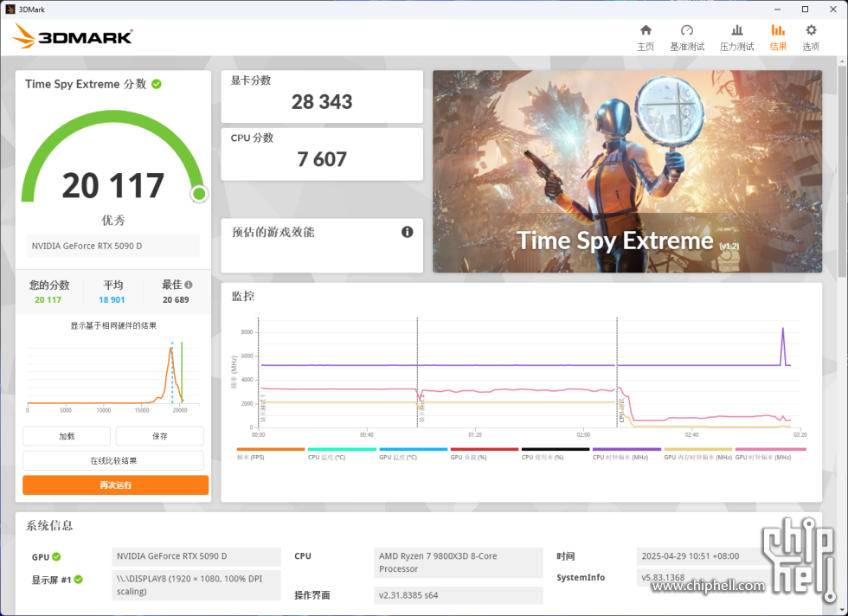Click the green check beside Time Spy Extreme 分数
The image size is (848, 616).
(x=157, y=84)
